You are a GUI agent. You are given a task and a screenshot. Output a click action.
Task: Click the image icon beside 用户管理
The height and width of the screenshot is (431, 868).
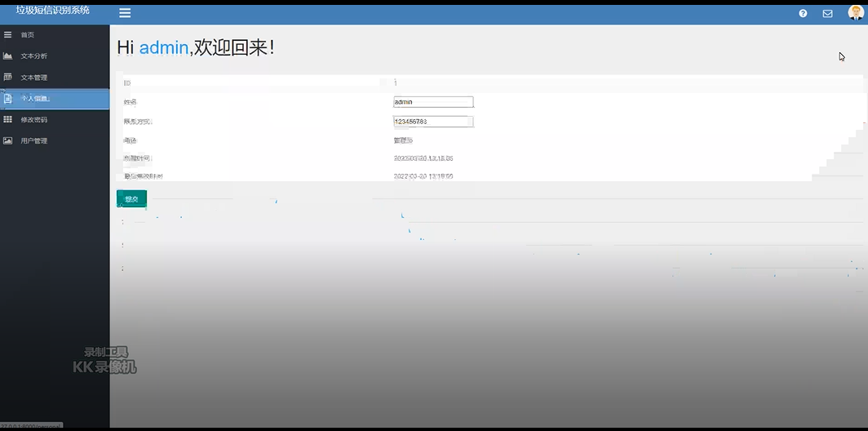click(8, 140)
